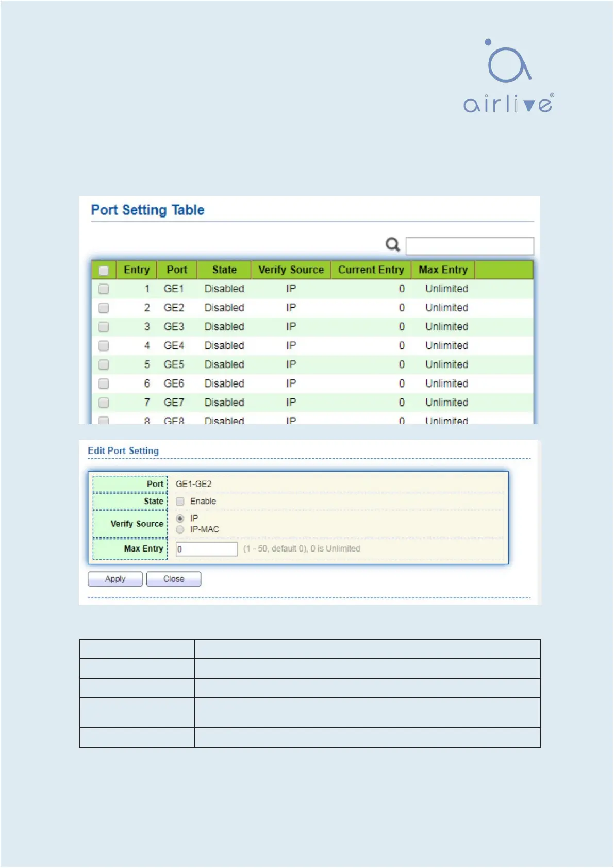Click the Airlive logo
614x868 pixels.
pos(508,76)
